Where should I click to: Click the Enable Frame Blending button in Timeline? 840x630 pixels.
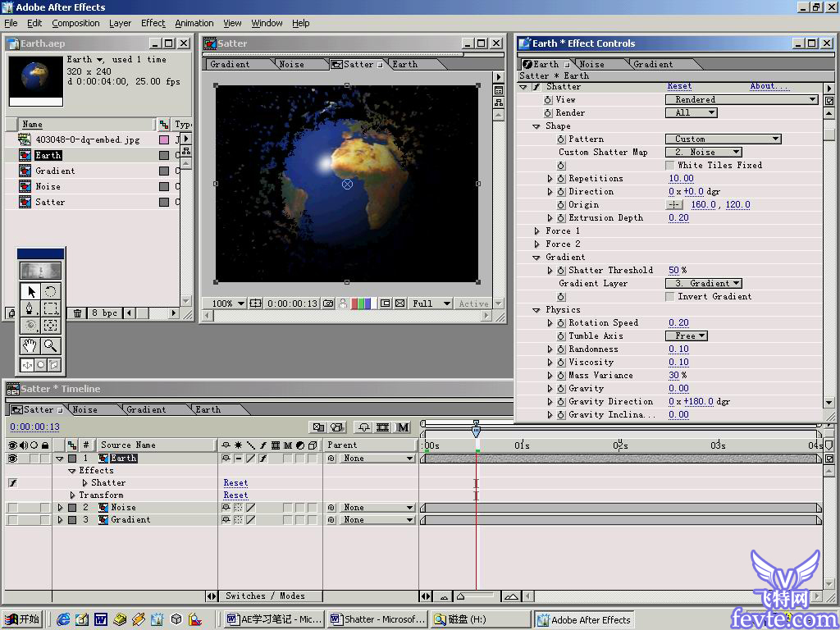pyautogui.click(x=382, y=427)
